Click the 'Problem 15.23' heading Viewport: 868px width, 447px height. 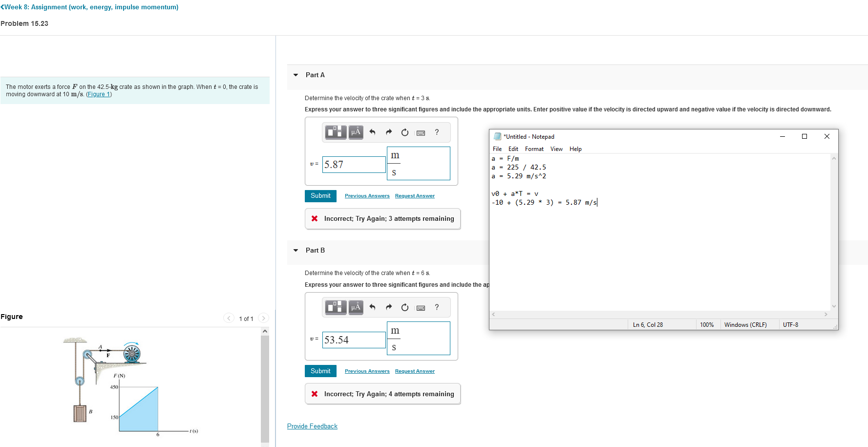click(x=24, y=23)
